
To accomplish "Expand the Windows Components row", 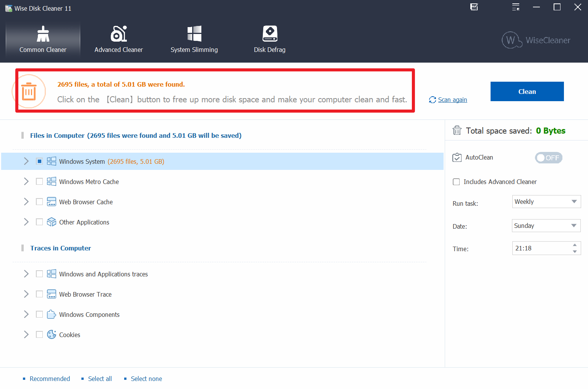I will [26, 314].
